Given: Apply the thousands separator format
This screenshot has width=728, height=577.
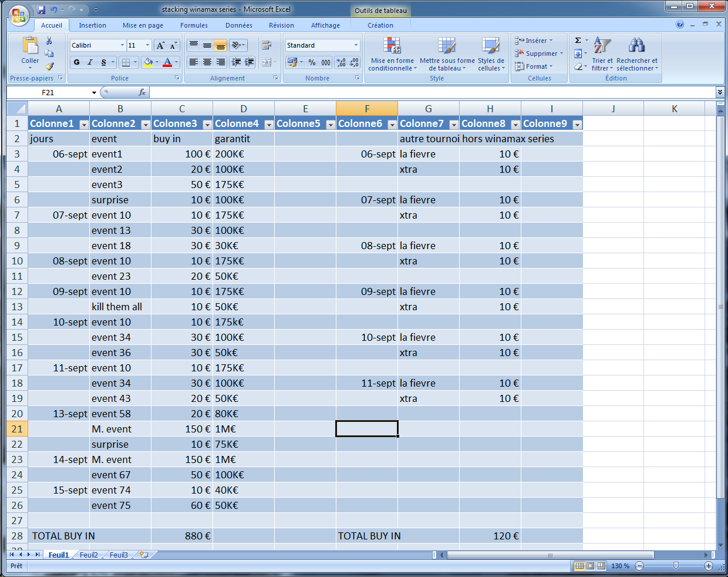Looking at the screenshot, I should 326,62.
